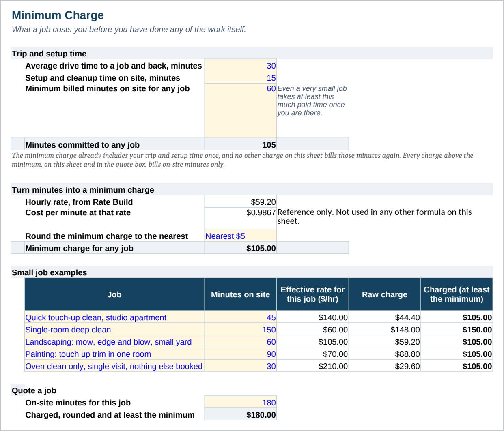Click the 'Reference only. Not used in any other formula' note

[375, 216]
